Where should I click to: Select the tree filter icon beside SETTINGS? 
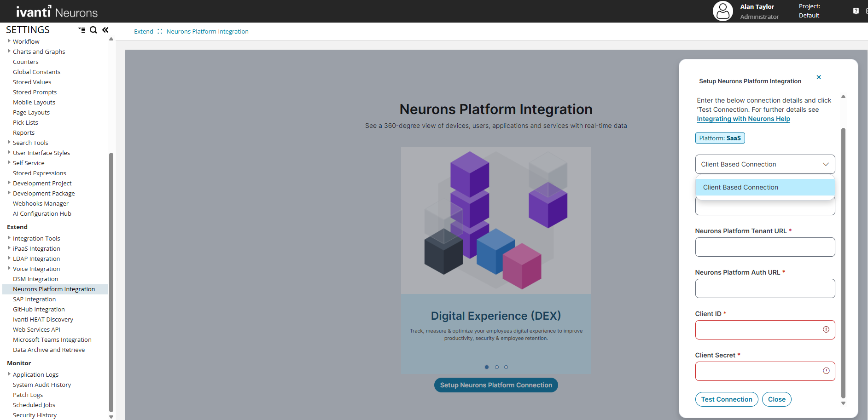[82, 30]
